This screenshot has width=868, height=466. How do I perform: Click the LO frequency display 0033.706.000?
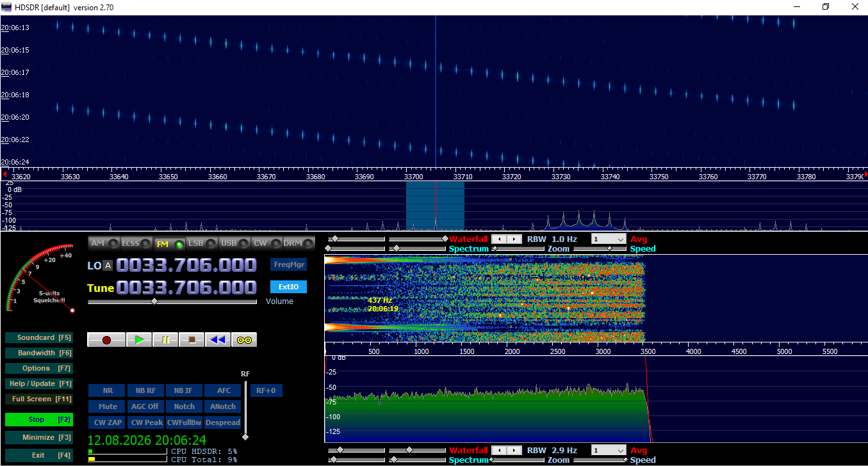[x=186, y=265]
